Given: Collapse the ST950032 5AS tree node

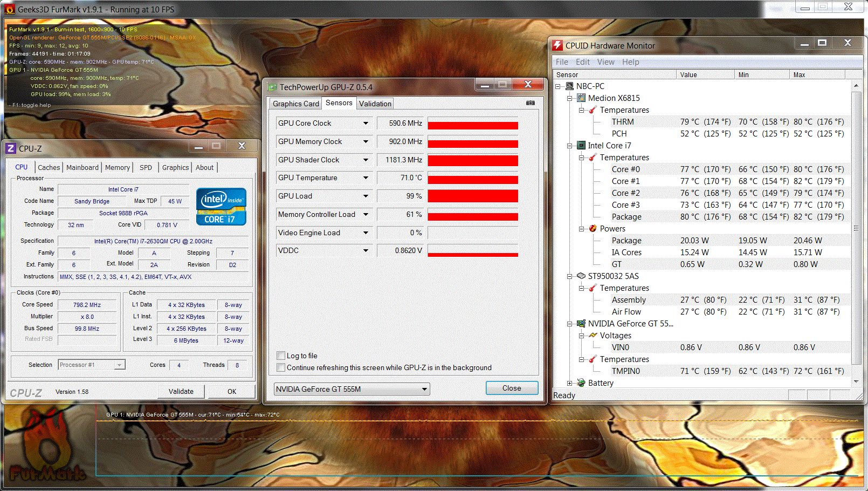Looking at the screenshot, I should click(570, 276).
